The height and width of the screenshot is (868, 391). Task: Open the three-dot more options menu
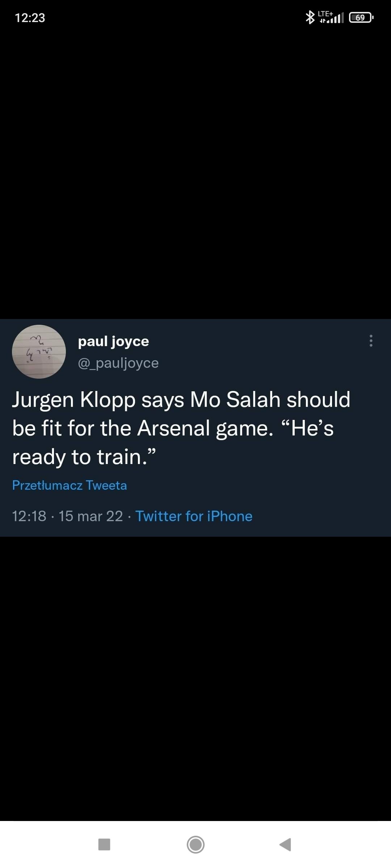(371, 341)
